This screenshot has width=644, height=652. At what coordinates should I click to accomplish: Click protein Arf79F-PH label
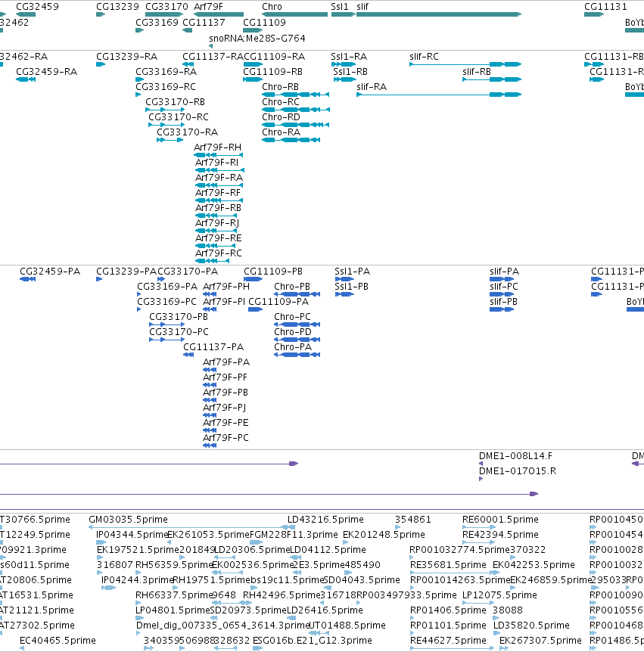(x=226, y=287)
